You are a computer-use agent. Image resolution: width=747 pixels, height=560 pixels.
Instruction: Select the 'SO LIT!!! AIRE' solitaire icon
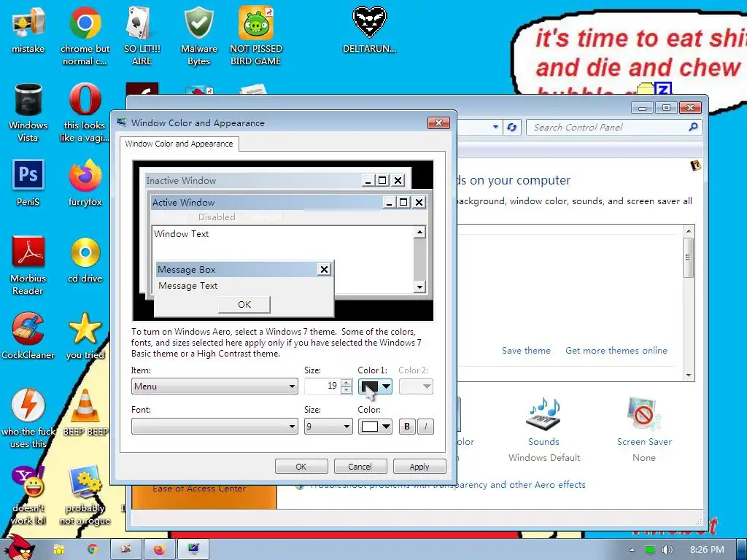(142, 35)
